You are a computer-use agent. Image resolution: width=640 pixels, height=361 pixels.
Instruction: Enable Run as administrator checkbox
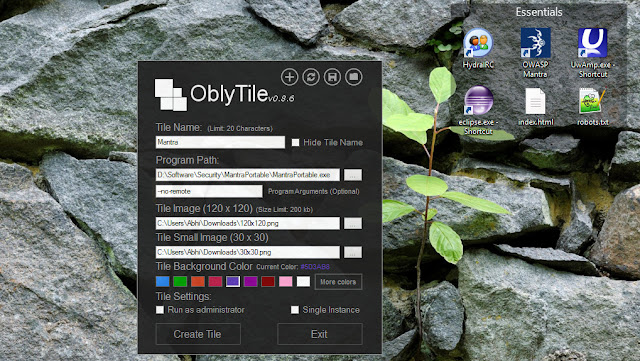click(x=160, y=310)
